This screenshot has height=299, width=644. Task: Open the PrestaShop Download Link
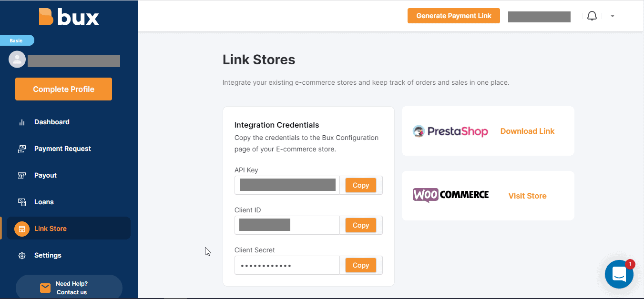pos(527,131)
